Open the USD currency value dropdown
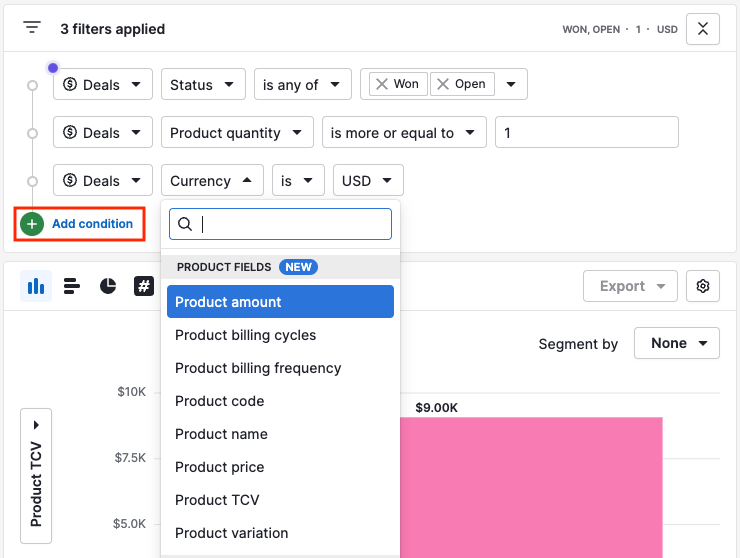This screenshot has width=740, height=558. click(x=368, y=180)
